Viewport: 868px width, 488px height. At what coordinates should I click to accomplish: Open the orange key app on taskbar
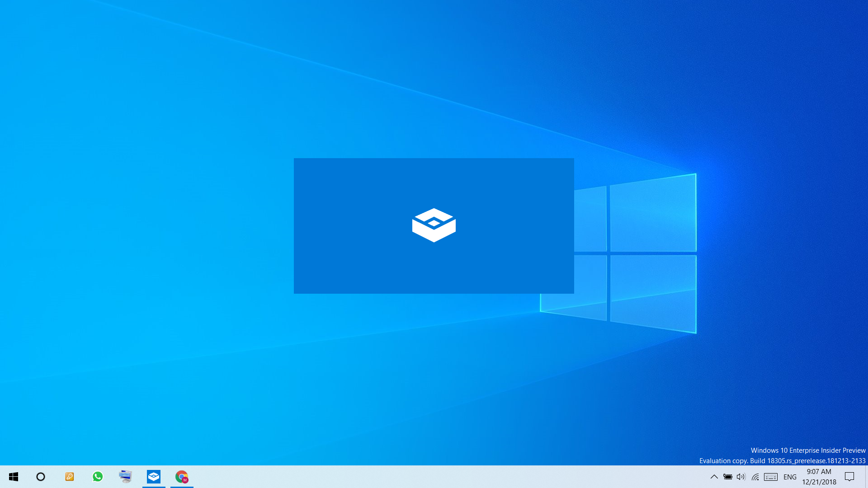[x=69, y=477]
